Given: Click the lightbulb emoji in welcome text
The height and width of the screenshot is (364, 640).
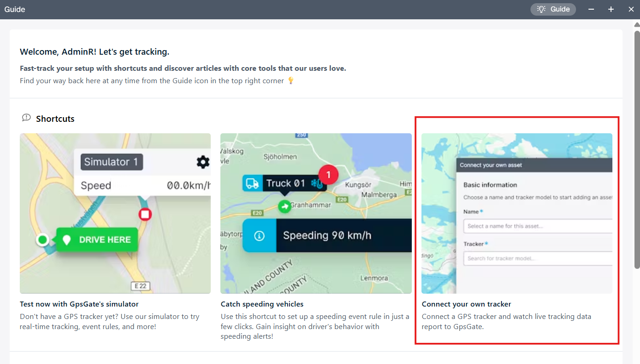Looking at the screenshot, I should [290, 81].
